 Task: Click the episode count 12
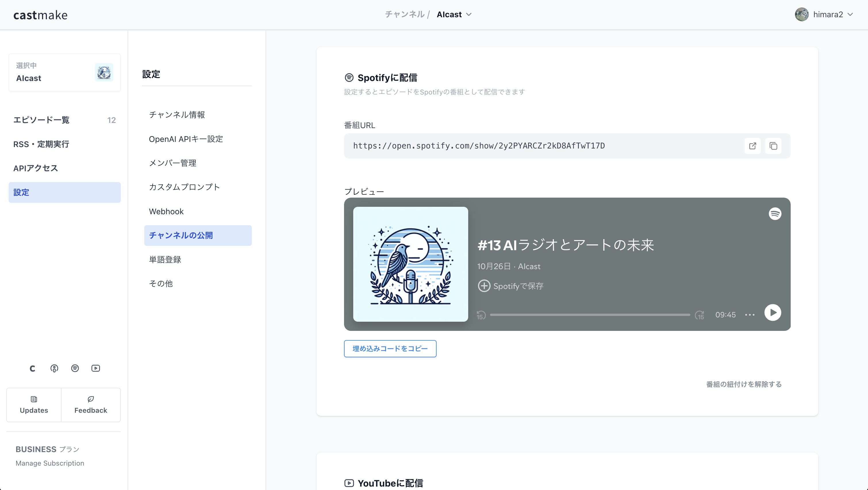tap(112, 120)
